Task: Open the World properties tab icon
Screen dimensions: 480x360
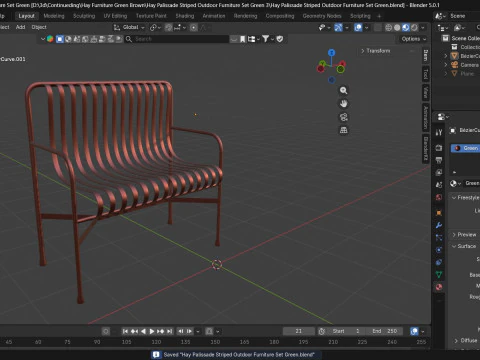Action: pos(439,197)
